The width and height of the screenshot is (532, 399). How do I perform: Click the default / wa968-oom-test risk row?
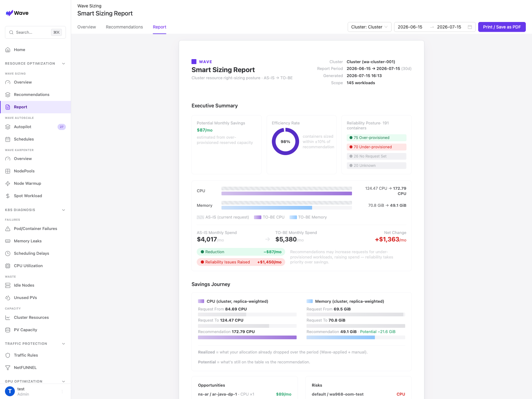358,394
